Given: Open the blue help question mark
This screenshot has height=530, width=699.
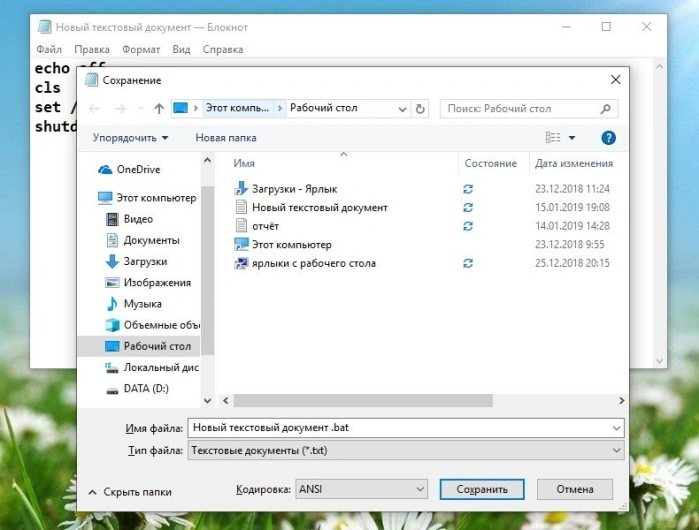Looking at the screenshot, I should [x=608, y=138].
